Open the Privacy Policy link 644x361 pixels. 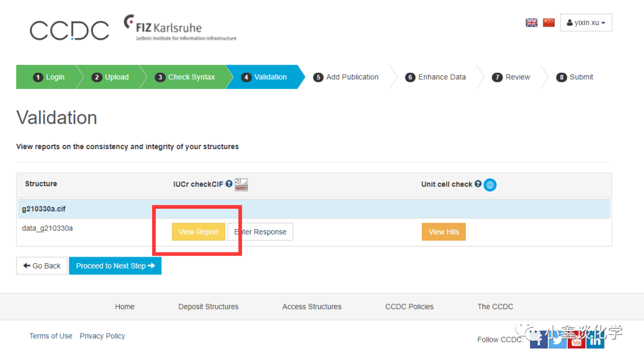(103, 336)
